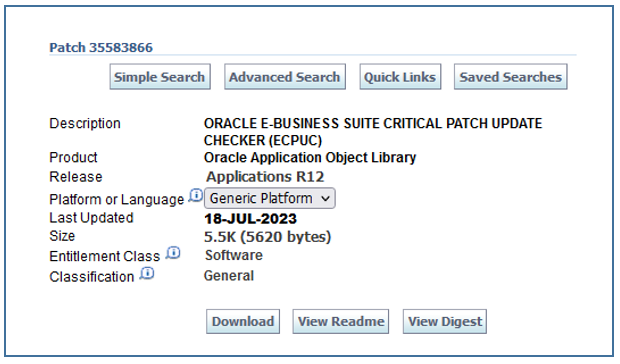This screenshot has height=364, width=620.
Task: Go to Saved Searches
Action: click(510, 77)
